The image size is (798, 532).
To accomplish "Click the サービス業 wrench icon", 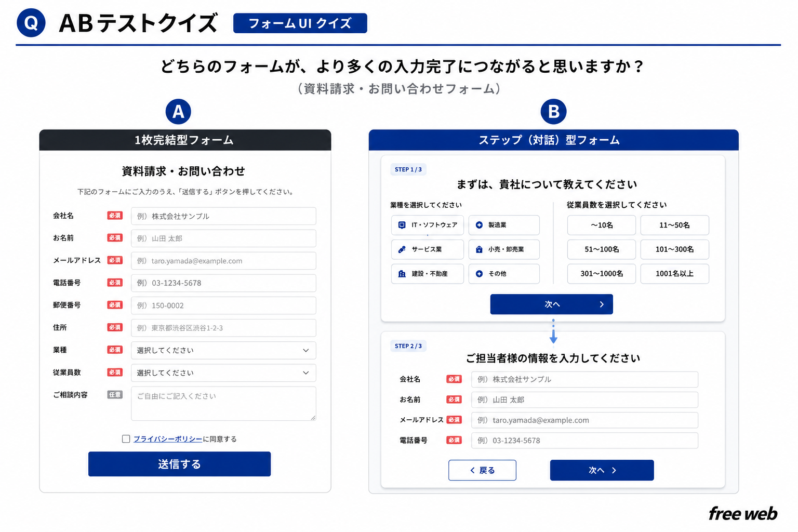I will pyautogui.click(x=402, y=249).
